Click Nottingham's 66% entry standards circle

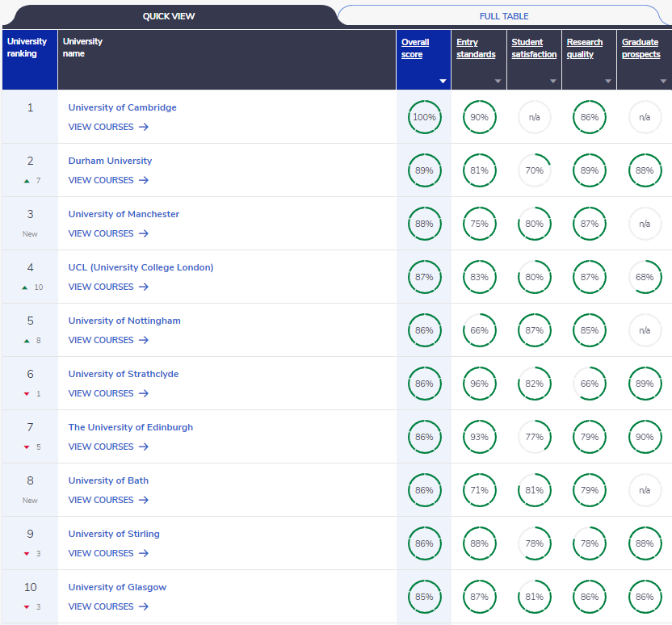[480, 330]
